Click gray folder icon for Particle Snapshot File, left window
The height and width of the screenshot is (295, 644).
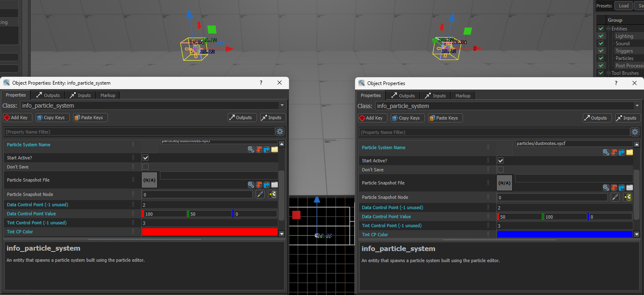(x=275, y=185)
